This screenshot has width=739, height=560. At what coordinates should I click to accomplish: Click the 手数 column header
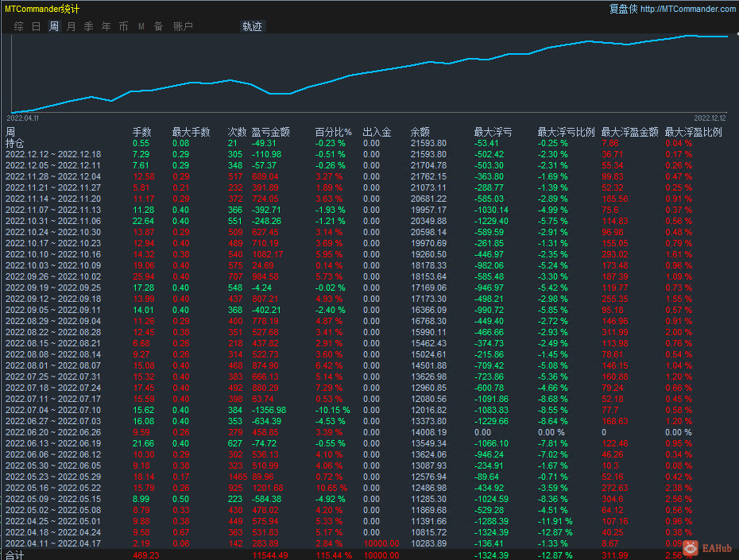pos(141,132)
